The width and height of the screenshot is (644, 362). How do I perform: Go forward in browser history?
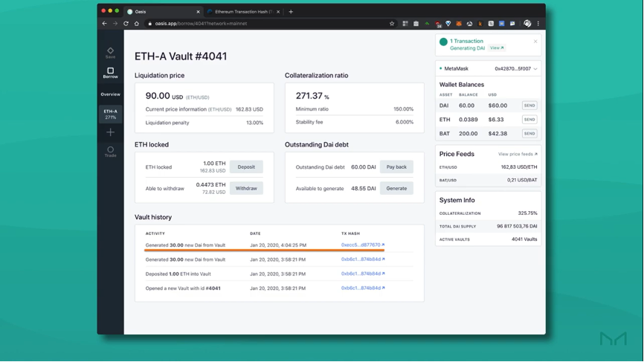pos(115,23)
